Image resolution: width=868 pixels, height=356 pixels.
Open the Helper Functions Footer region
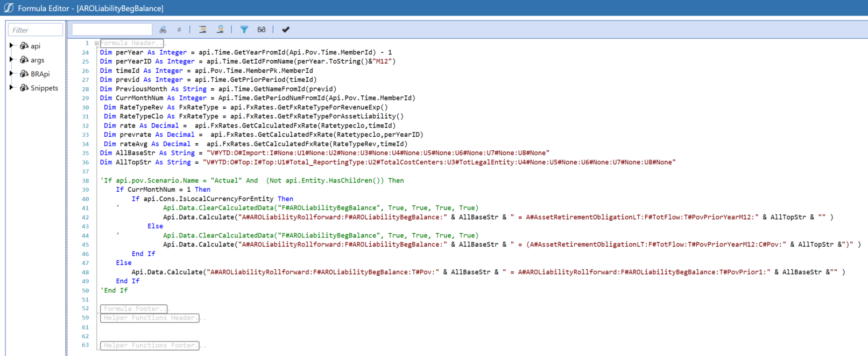(149, 345)
